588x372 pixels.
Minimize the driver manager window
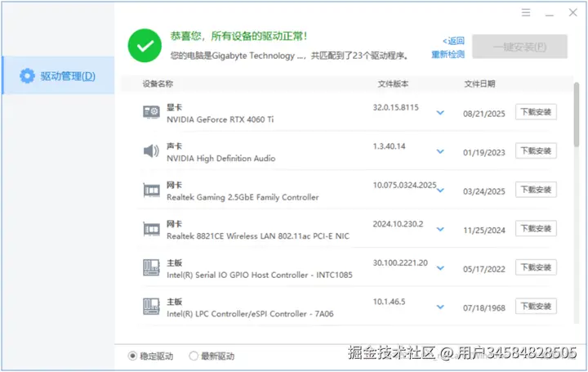point(550,15)
